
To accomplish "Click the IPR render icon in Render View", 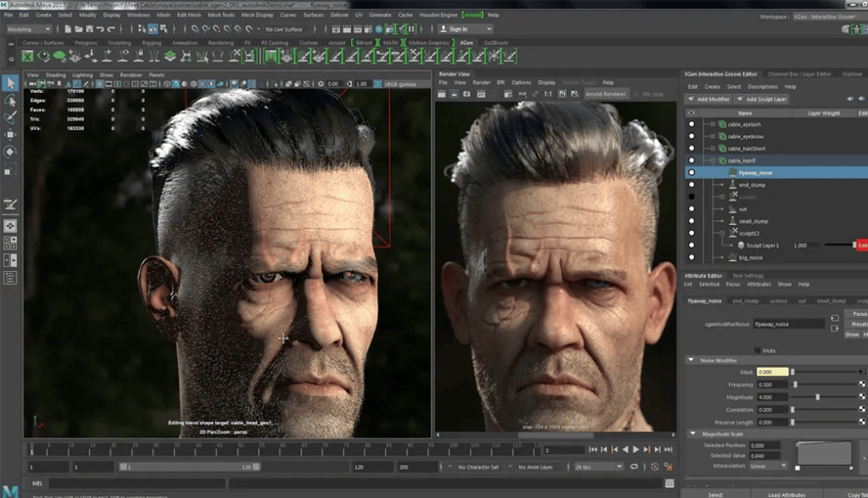I will [453, 94].
